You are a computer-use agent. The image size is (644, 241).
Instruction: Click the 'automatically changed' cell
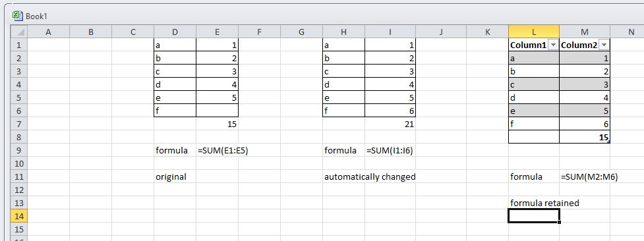[370, 176]
